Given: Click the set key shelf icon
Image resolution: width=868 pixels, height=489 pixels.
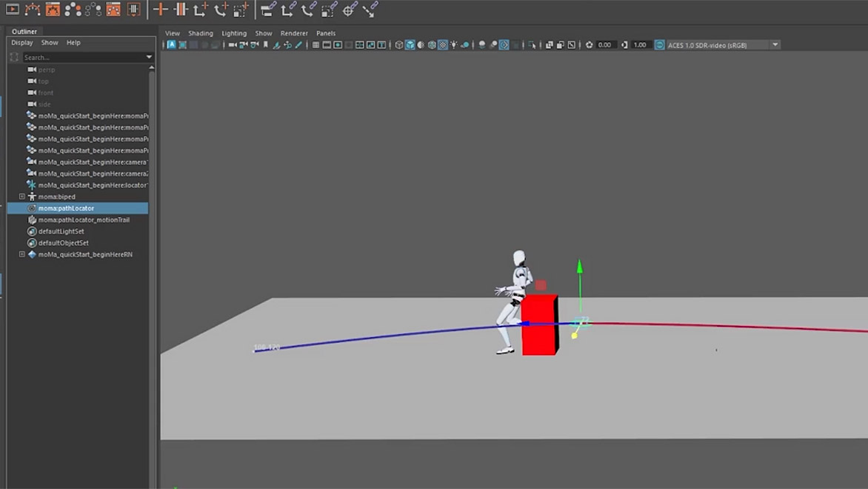Looking at the screenshot, I should coord(161,9).
